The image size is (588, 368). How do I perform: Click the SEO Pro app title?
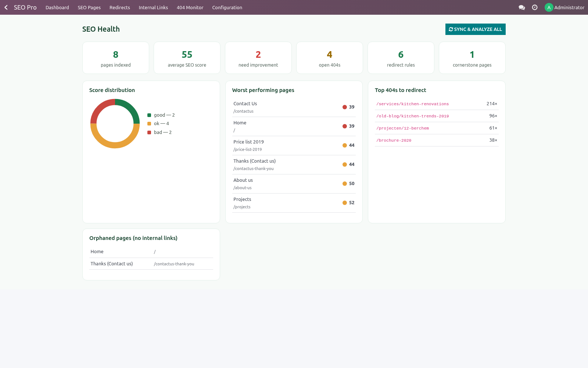coord(25,7)
